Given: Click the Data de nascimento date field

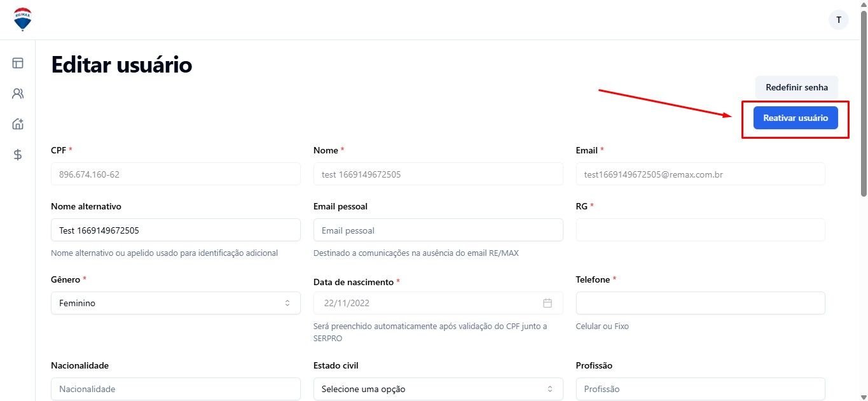Looking at the screenshot, I should [438, 303].
